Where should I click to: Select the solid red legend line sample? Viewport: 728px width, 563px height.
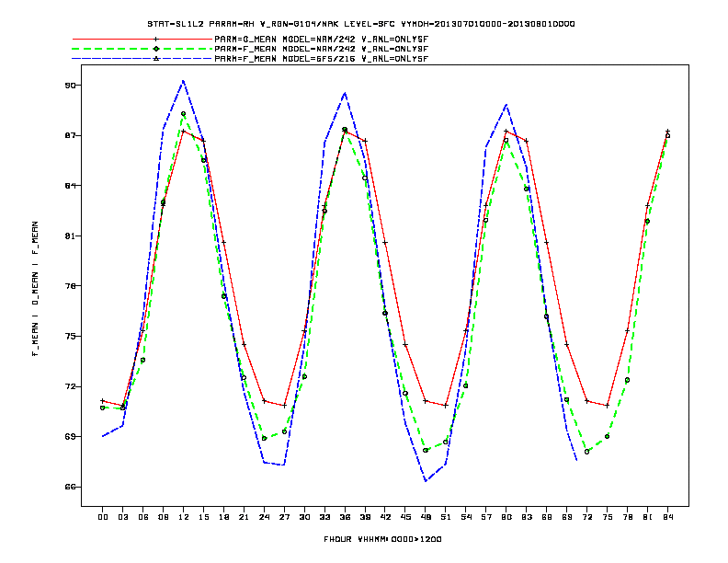(142, 39)
